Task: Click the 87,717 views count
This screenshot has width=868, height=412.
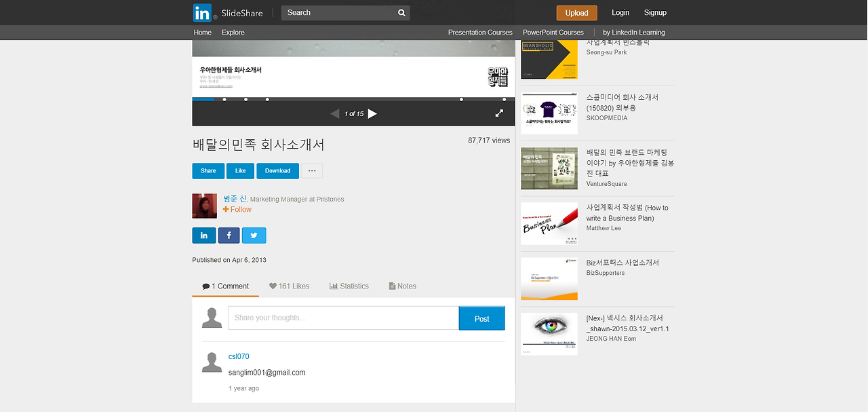Action: point(489,141)
